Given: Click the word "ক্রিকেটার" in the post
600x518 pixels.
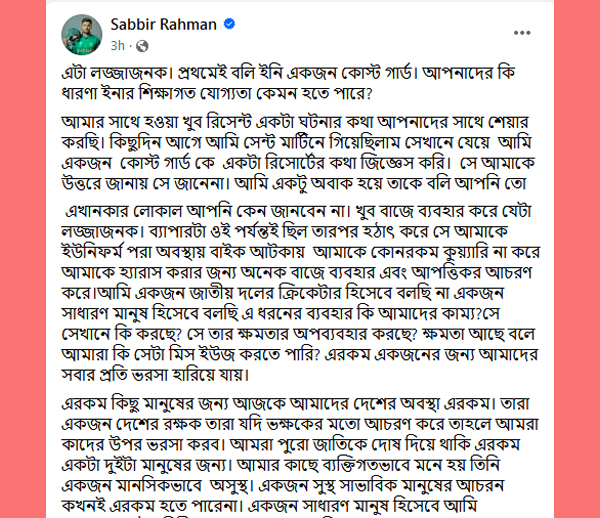Looking at the screenshot, I should coord(308,293).
